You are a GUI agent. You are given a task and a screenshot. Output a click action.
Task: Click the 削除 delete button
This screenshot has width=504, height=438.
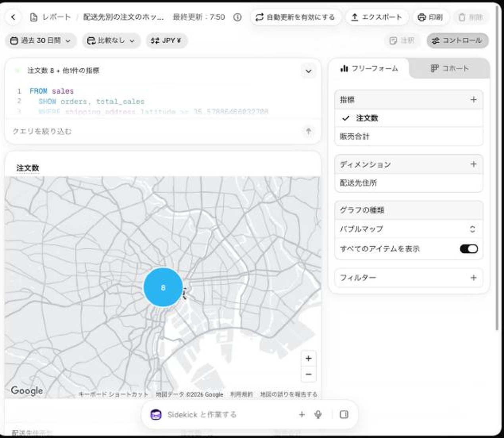tap(471, 17)
